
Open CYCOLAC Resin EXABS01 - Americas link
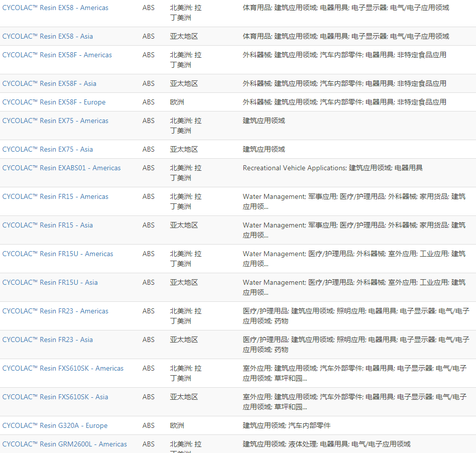pos(62,168)
